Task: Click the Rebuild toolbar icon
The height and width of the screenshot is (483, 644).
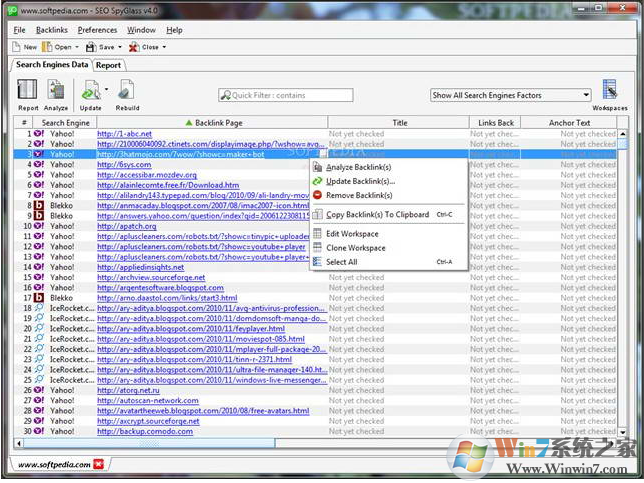Action: click(127, 91)
